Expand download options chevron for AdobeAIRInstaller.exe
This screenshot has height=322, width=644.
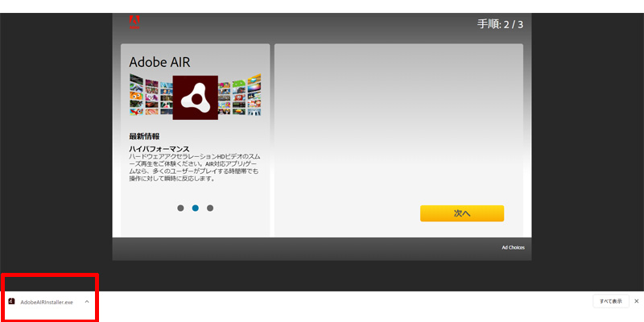(x=87, y=301)
